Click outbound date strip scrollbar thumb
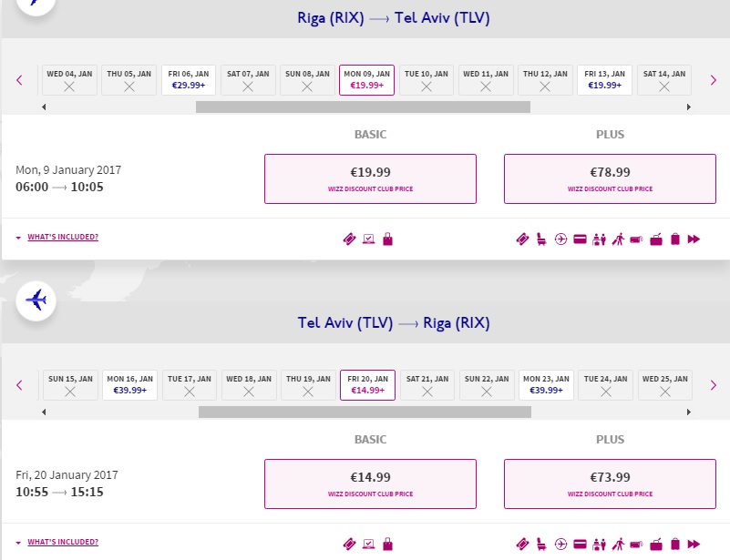730x560 pixels. click(x=363, y=107)
